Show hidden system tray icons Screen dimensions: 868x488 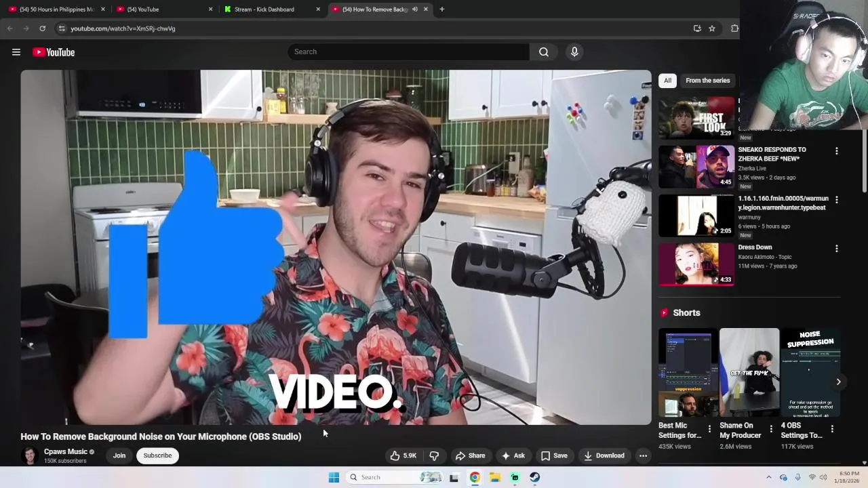click(768, 477)
